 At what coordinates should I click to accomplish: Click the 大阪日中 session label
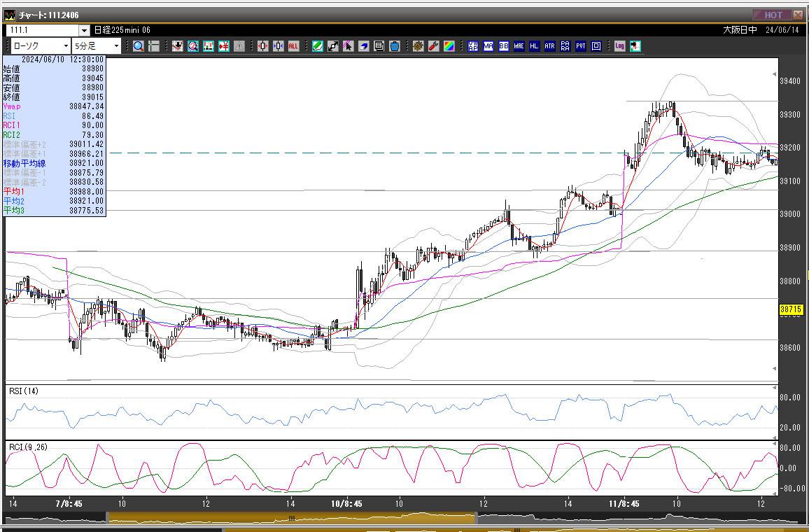(740, 30)
